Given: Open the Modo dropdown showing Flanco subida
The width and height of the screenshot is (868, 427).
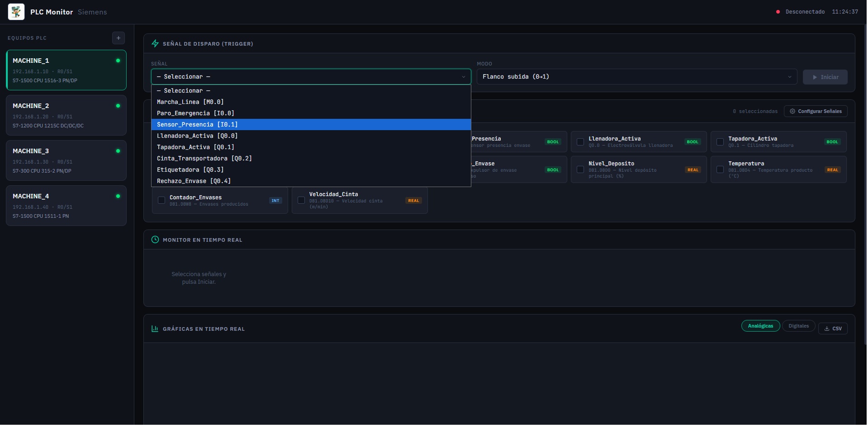Looking at the screenshot, I should [x=635, y=77].
